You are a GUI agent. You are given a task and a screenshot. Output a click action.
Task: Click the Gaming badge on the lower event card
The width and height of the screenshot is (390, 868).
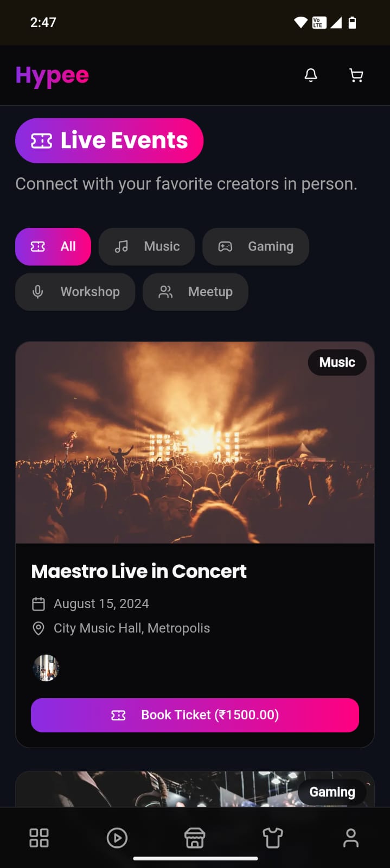332,792
